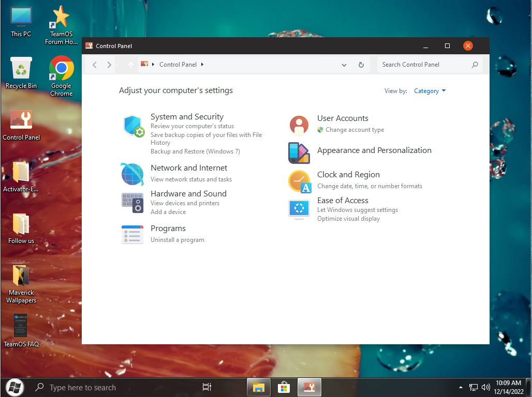Expand the address bar history dropdown
The height and width of the screenshot is (397, 532).
[x=344, y=65]
